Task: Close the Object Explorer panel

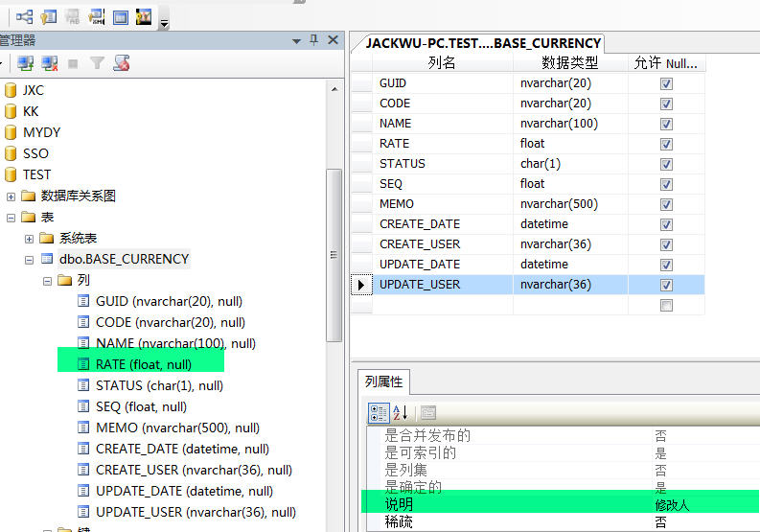Action: tap(333, 39)
